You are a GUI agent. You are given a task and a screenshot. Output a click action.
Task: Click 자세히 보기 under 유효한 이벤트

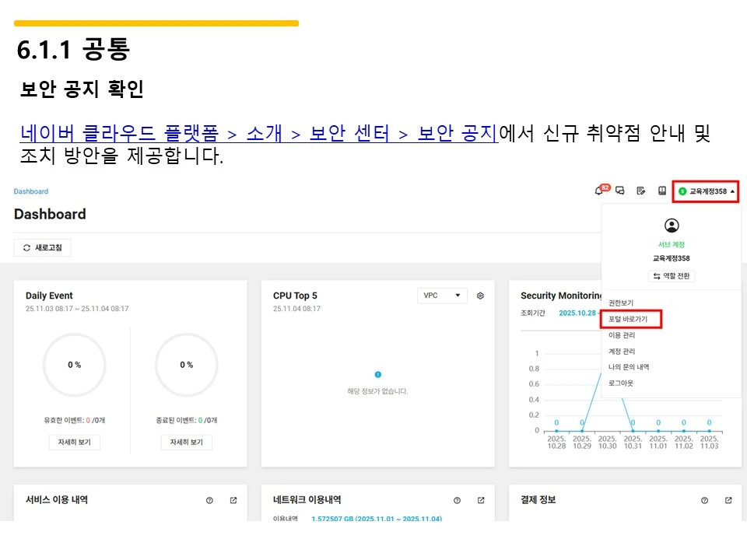point(74,441)
